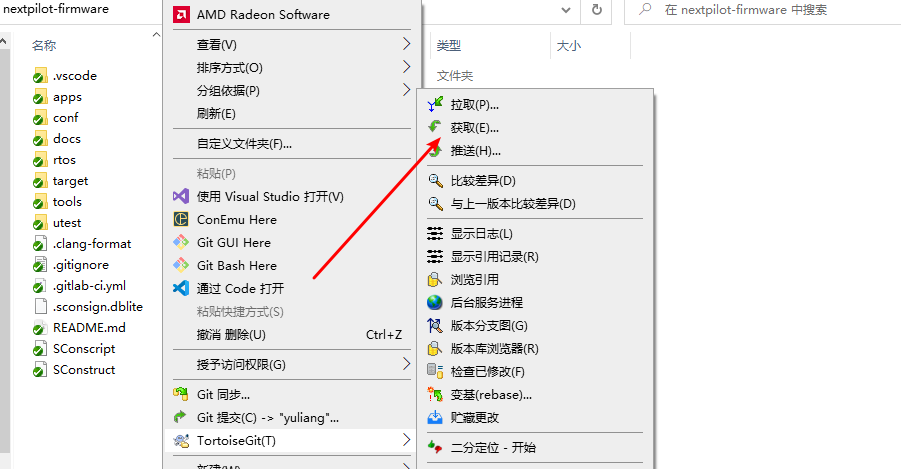Click the search box for nextpilot-firmware
This screenshot has height=469, width=901.
pos(763,10)
